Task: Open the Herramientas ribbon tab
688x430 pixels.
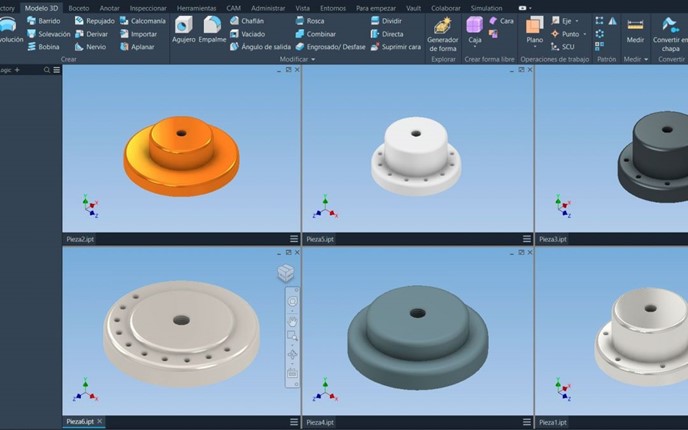Action: pyautogui.click(x=196, y=8)
